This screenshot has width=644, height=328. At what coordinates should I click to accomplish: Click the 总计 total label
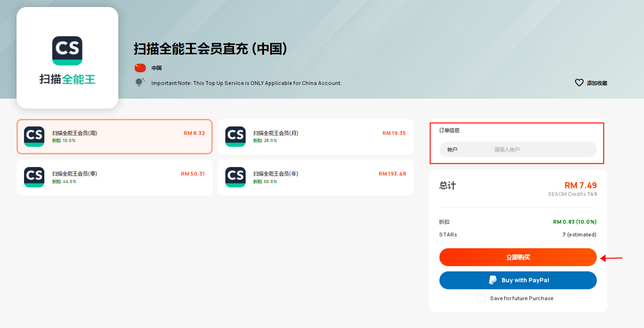447,185
